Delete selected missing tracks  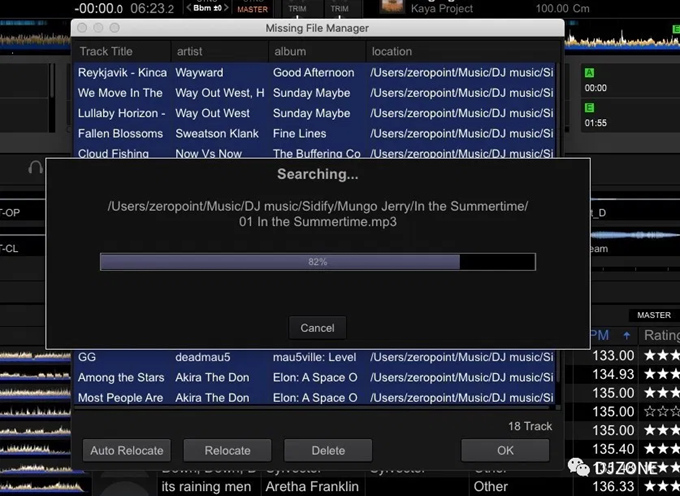(328, 450)
